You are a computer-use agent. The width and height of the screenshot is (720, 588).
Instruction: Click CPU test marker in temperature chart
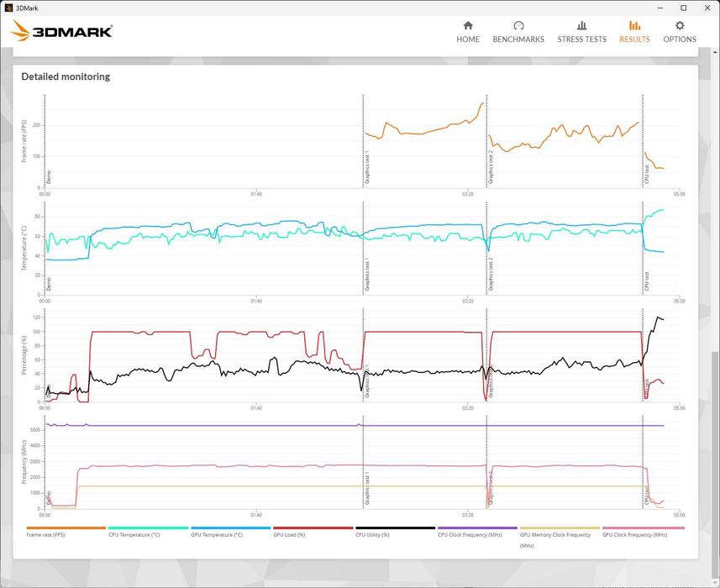coord(647,281)
